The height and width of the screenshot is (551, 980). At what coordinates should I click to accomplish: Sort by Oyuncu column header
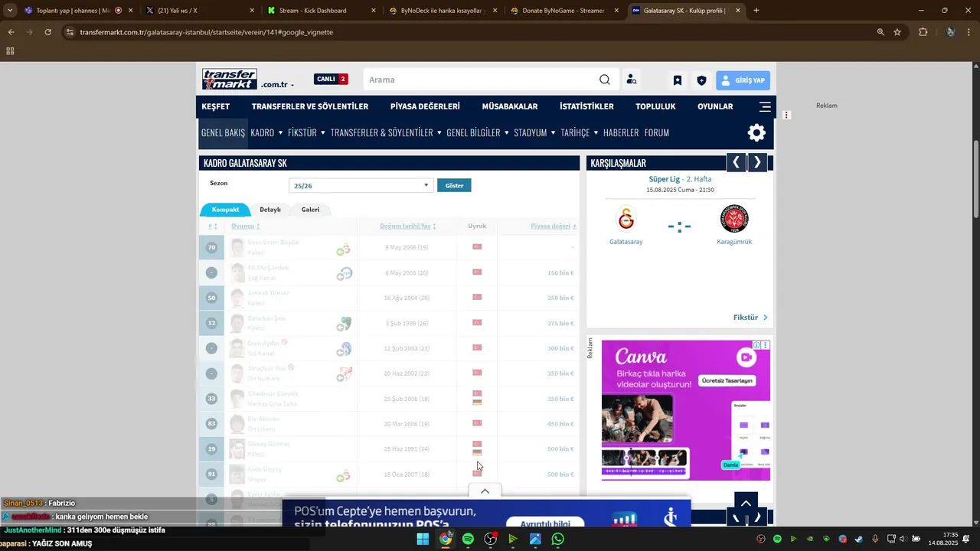245,227
